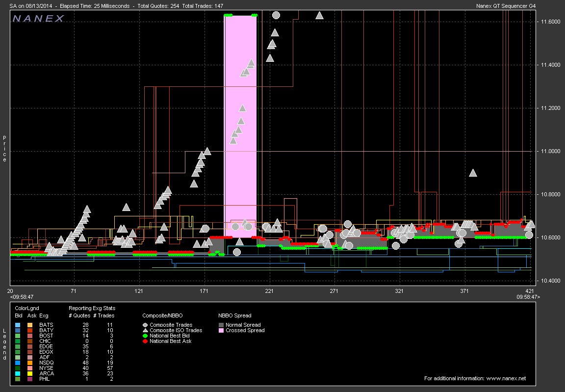Click the x-axis tick label 321
565x392 pixels.
(x=399, y=291)
